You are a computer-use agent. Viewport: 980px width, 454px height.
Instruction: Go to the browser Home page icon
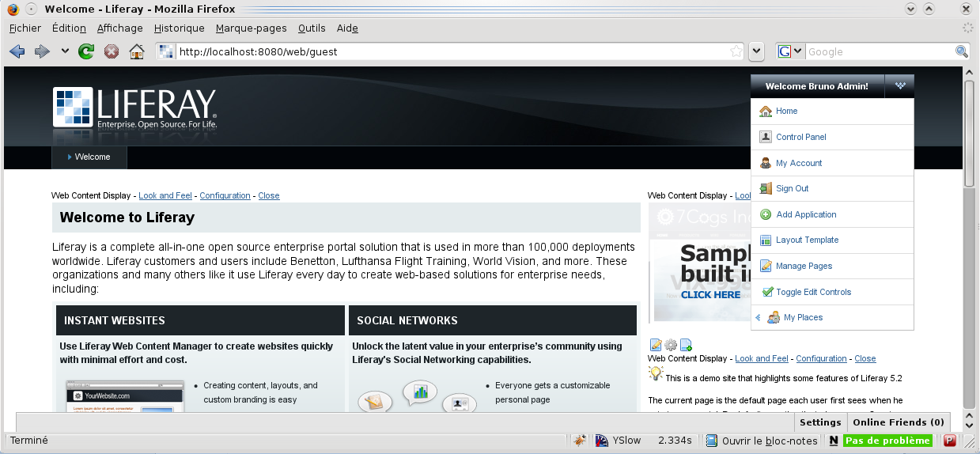137,51
